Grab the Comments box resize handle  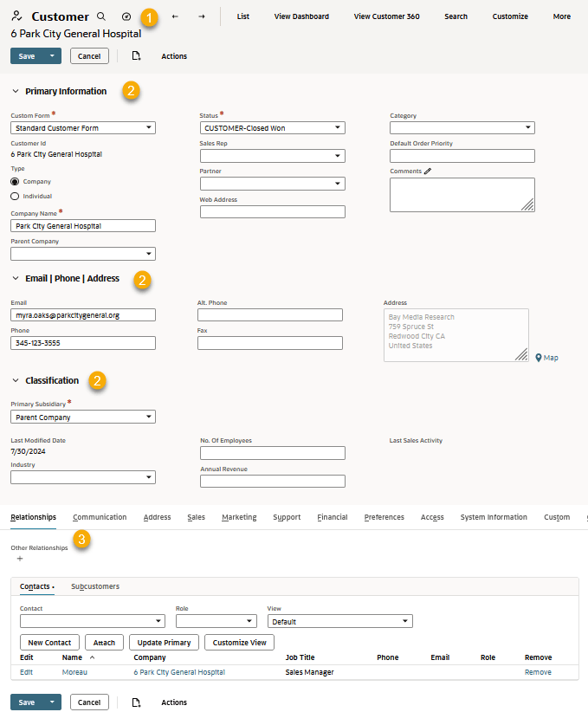pos(527,204)
